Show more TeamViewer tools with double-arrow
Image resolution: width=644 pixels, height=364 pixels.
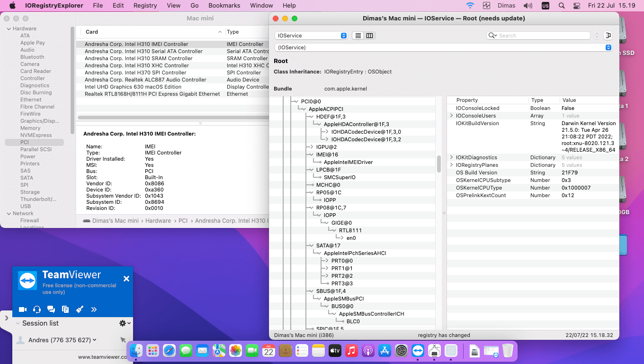coord(94,309)
